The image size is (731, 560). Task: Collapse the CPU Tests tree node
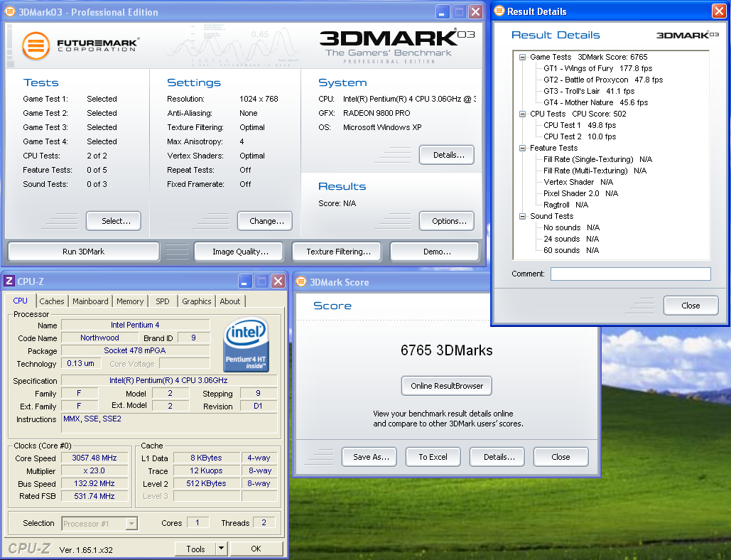(x=522, y=114)
